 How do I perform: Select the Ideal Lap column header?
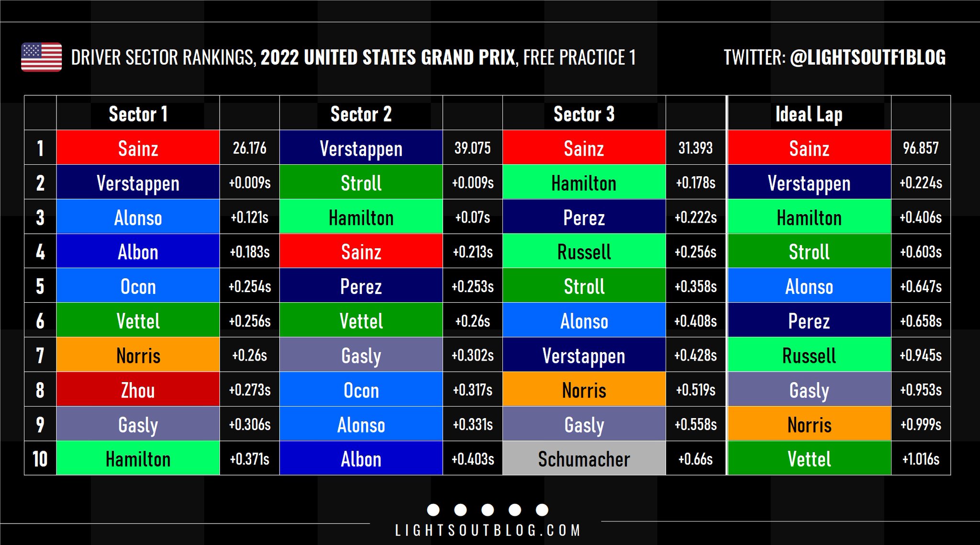pyautogui.click(x=809, y=114)
